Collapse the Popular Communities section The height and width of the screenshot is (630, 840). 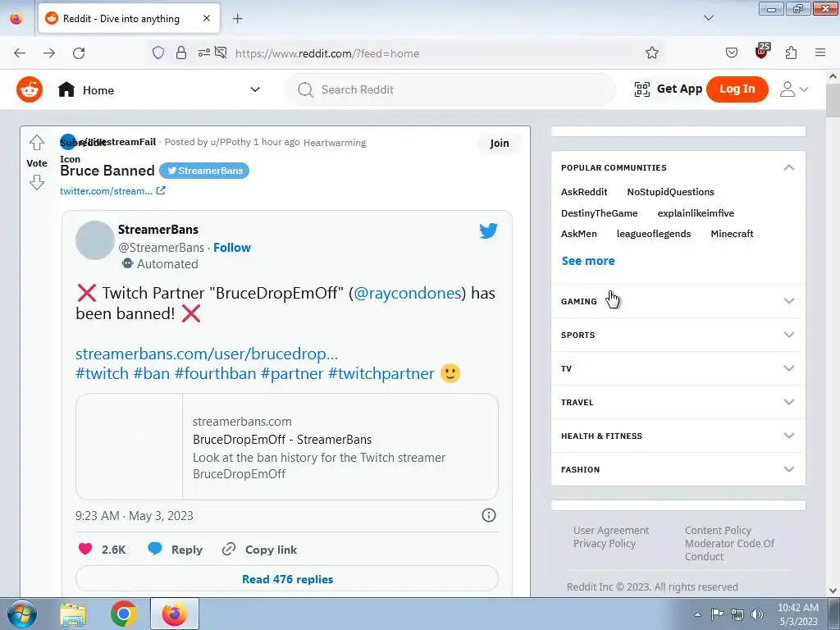[x=788, y=167]
